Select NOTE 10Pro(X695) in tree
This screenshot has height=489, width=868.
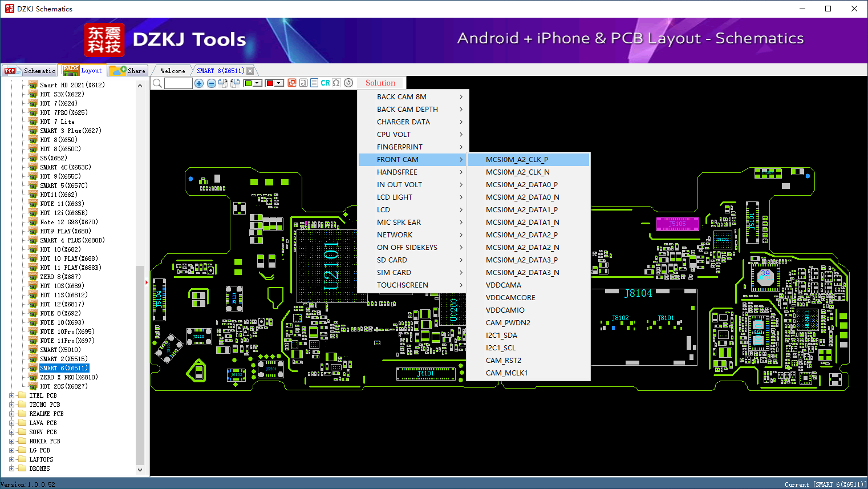click(x=67, y=332)
